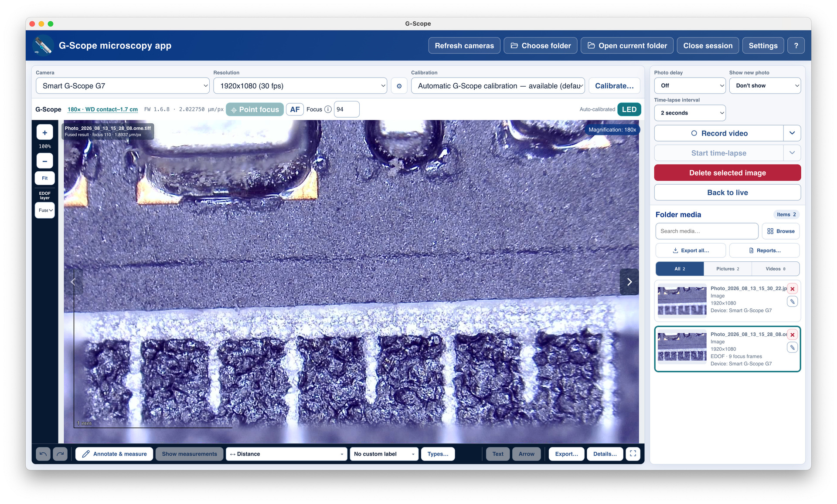The width and height of the screenshot is (837, 504).
Task: Click the redo arrow icon
Action: (60, 454)
